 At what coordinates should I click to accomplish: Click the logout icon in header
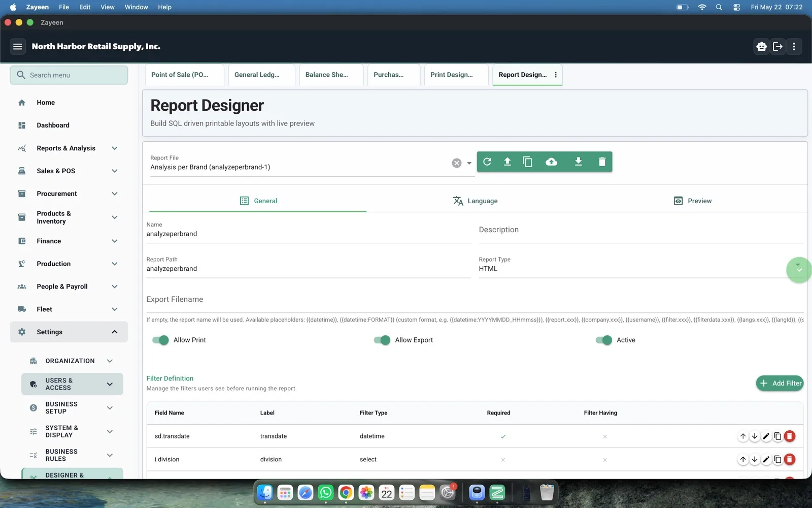click(x=777, y=47)
